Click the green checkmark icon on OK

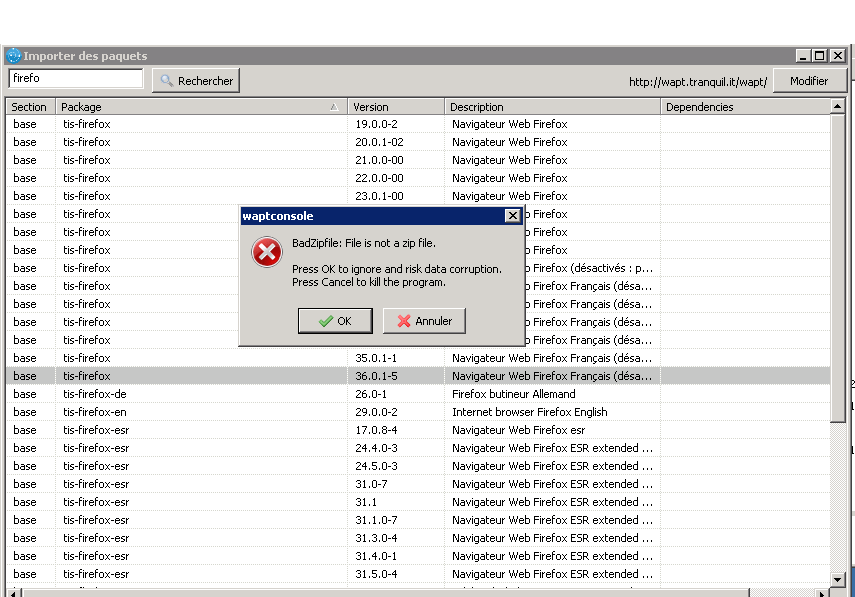click(326, 321)
